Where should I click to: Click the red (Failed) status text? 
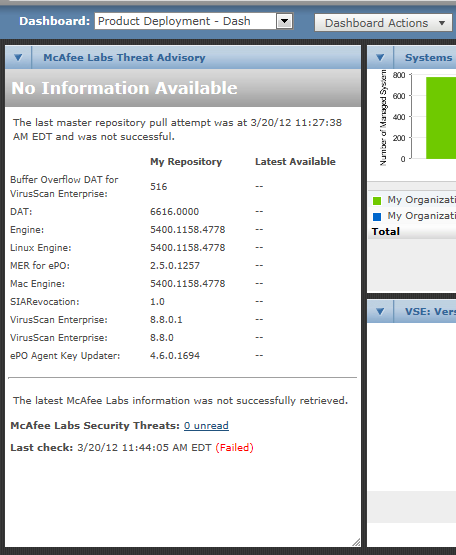(234, 447)
